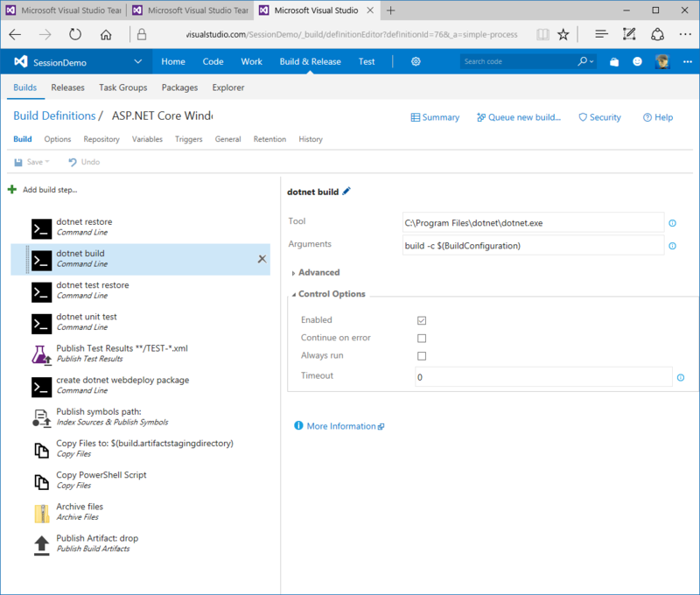Click into the Timeout input field
Viewport: 700px width, 595px height.
543,377
